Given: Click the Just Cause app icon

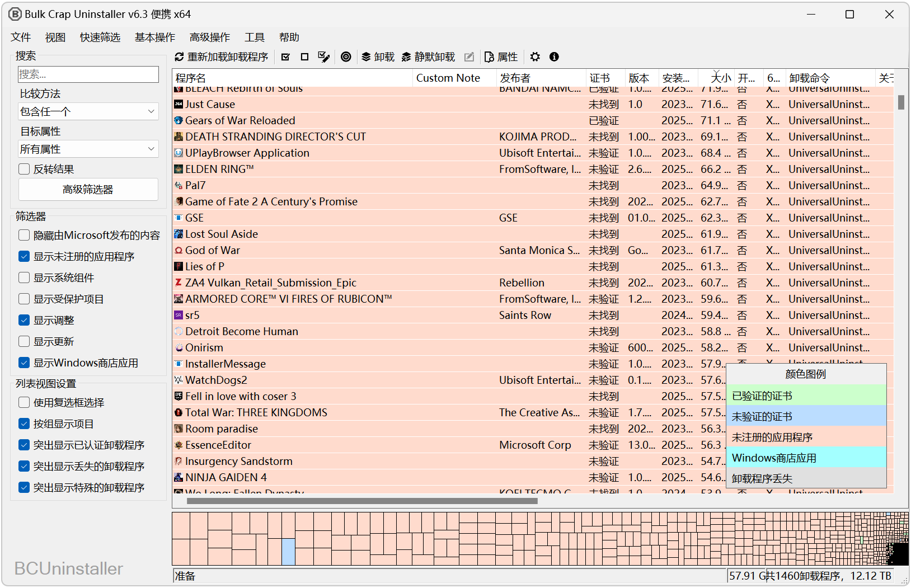Looking at the screenshot, I should pyautogui.click(x=179, y=104).
